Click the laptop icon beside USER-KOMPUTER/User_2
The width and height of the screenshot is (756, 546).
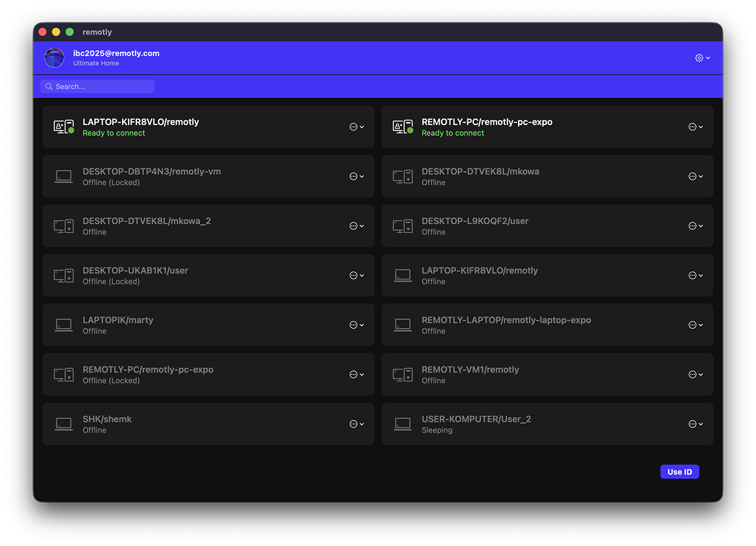click(403, 424)
